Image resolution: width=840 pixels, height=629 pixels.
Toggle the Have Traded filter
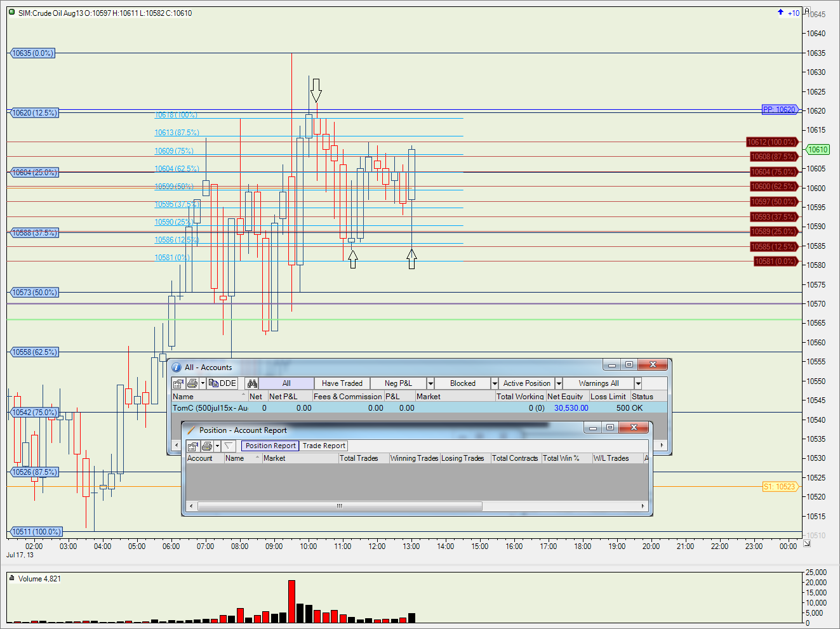(342, 383)
